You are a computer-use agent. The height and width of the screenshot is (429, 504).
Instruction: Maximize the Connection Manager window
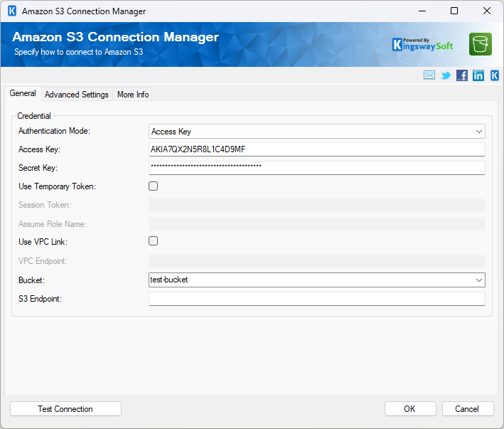454,11
